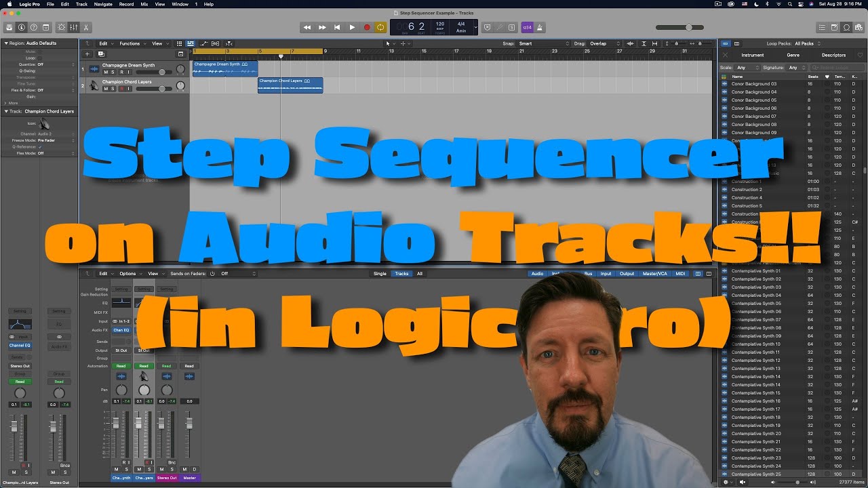Toggle the Loop checkbox in Region inspector
Screen dimensions: 868x488
39,58
